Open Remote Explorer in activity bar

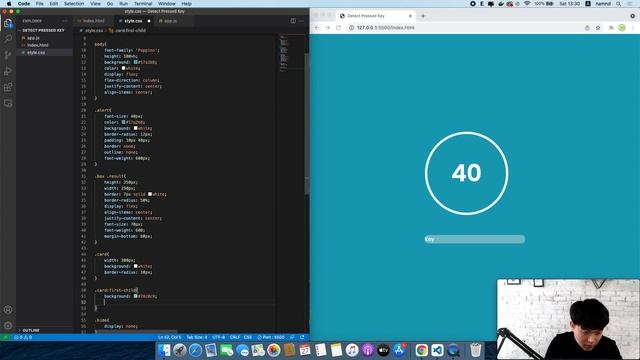(8, 103)
